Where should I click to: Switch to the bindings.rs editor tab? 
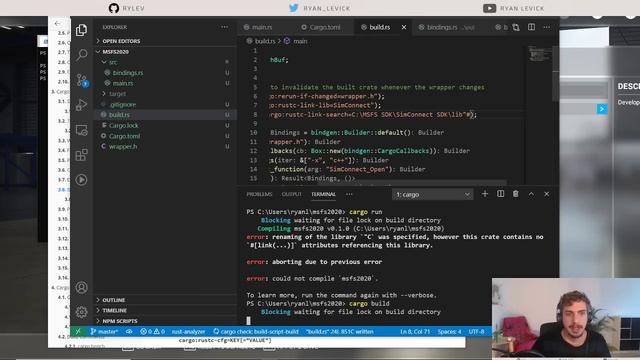click(447, 27)
